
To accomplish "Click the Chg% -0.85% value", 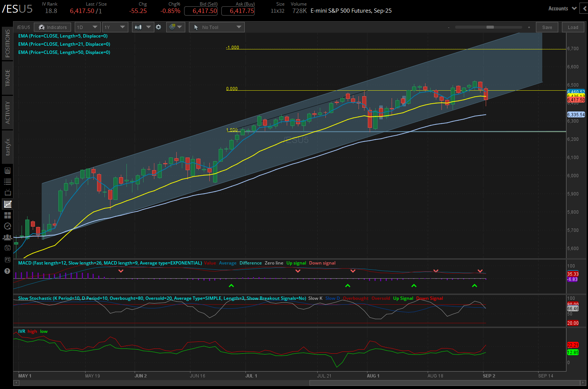I will [170, 11].
